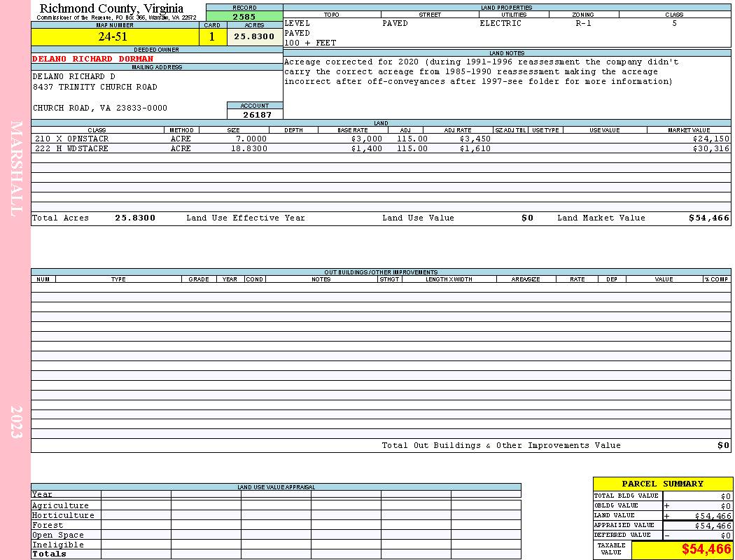Screen dimensions: 735x560
Task: Select DEFERRED VALUE row label
Action: (x=622, y=535)
